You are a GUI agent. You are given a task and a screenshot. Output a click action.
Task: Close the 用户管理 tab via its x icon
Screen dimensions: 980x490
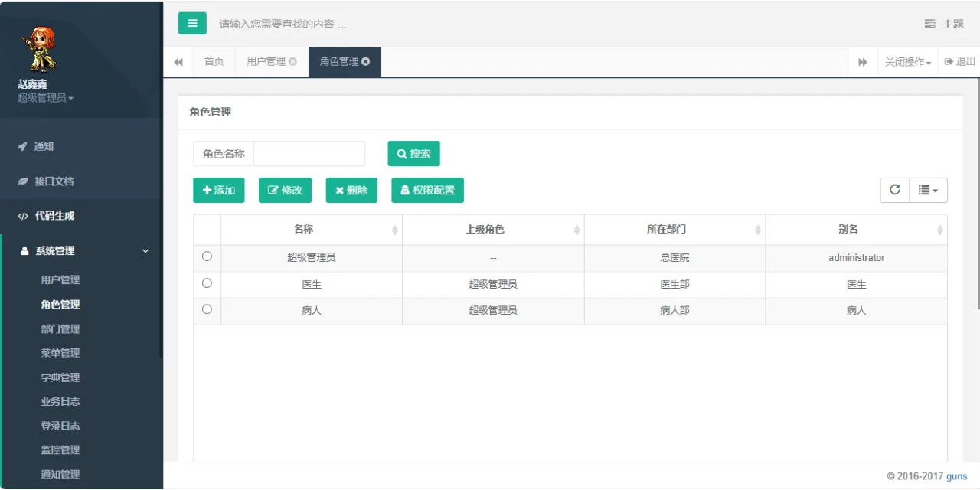click(292, 61)
